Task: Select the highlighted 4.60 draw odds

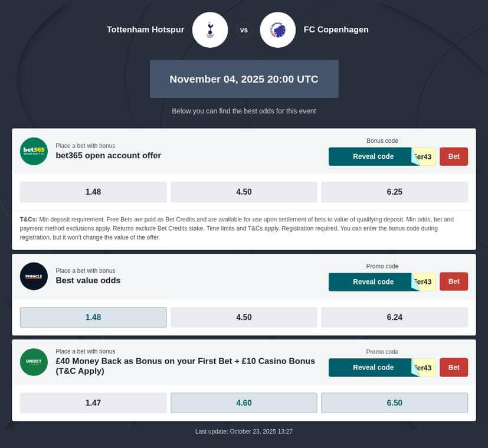Action: tap(244, 403)
